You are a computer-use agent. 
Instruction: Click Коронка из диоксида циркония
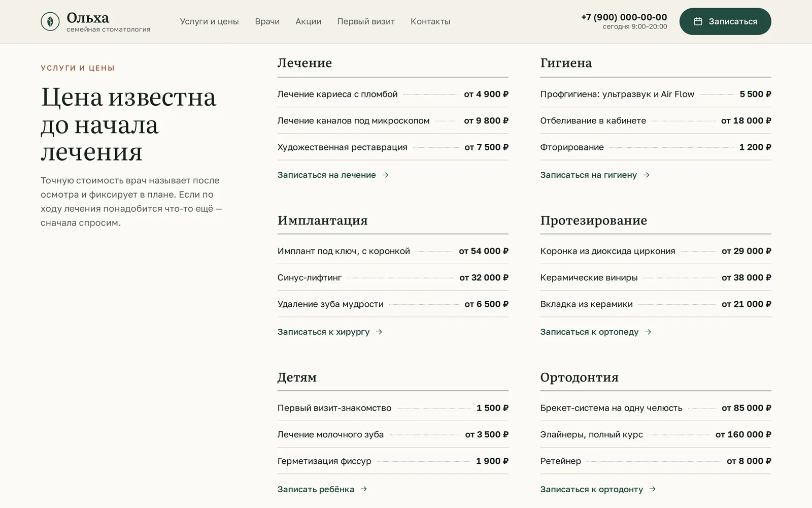(607, 251)
